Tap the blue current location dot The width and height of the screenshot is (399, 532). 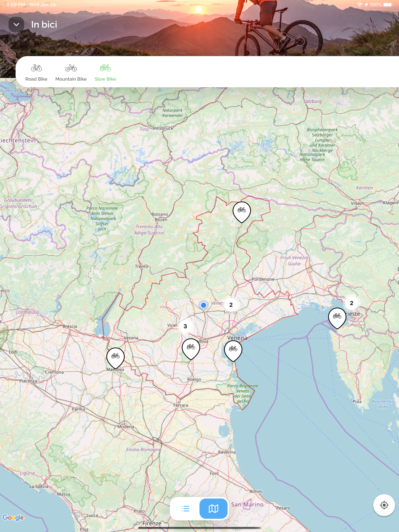pos(203,305)
